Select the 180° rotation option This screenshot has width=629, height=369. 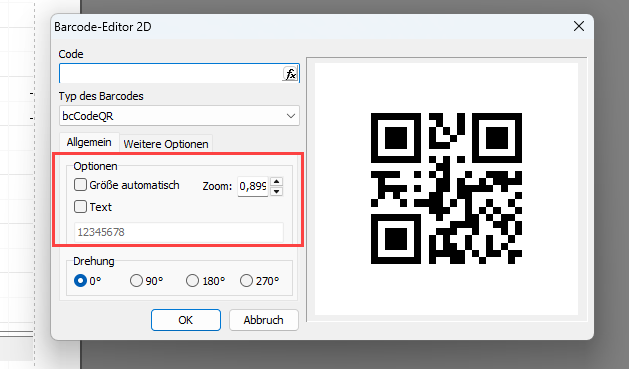point(193,281)
